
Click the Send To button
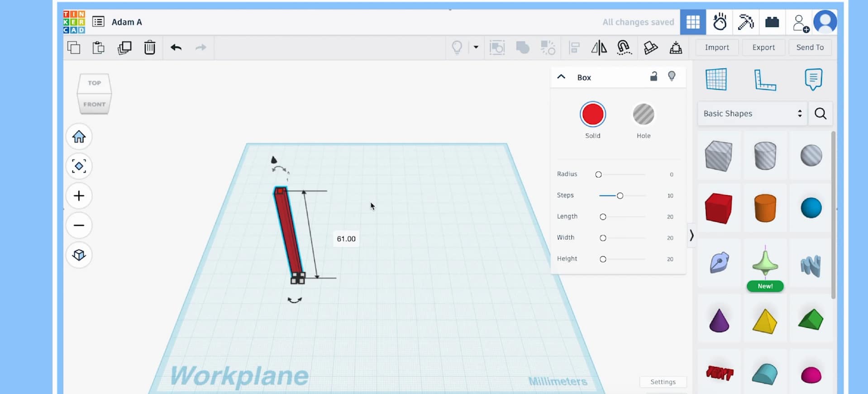pos(810,47)
